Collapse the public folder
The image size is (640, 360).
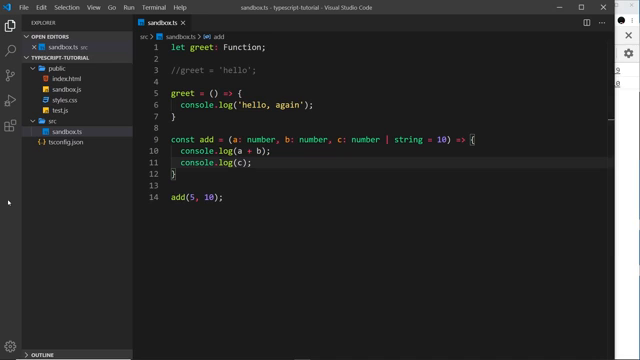coord(33,69)
